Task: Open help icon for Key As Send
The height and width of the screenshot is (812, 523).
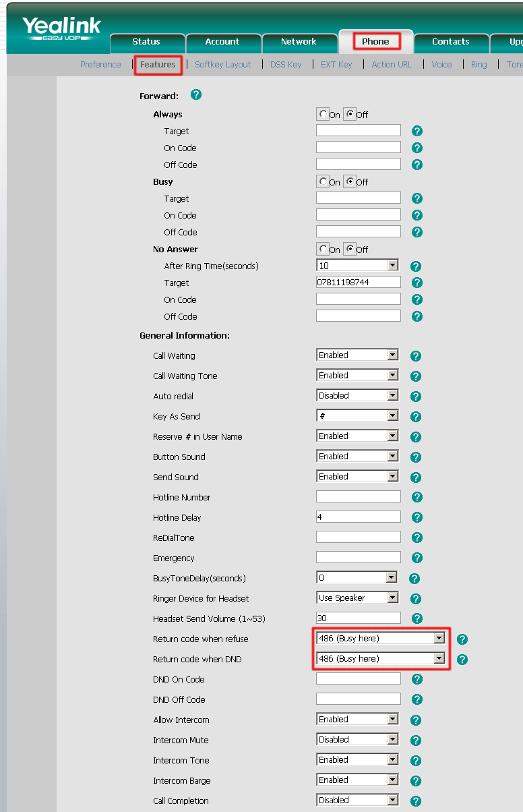Action: pyautogui.click(x=416, y=417)
